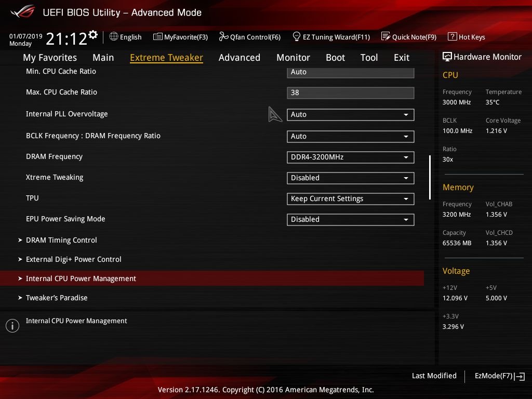The height and width of the screenshot is (399, 532).
Task: Expand DRAM Timing Control submenu
Action: pos(61,240)
